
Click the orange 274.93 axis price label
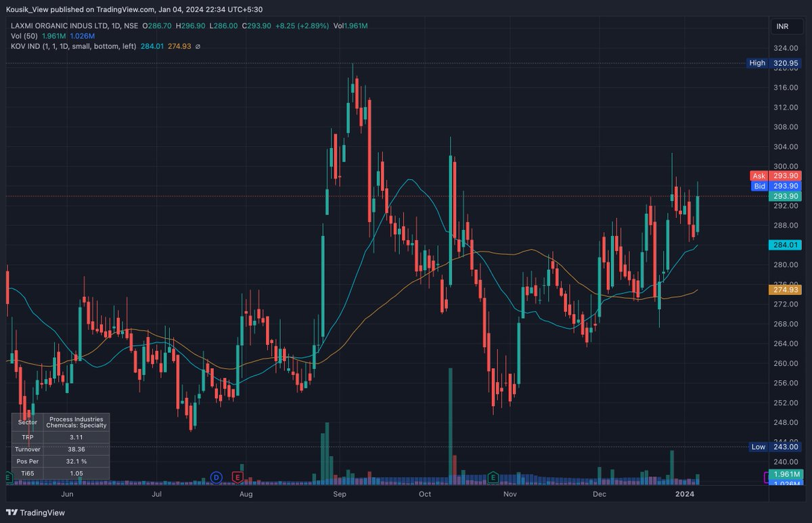click(x=786, y=290)
